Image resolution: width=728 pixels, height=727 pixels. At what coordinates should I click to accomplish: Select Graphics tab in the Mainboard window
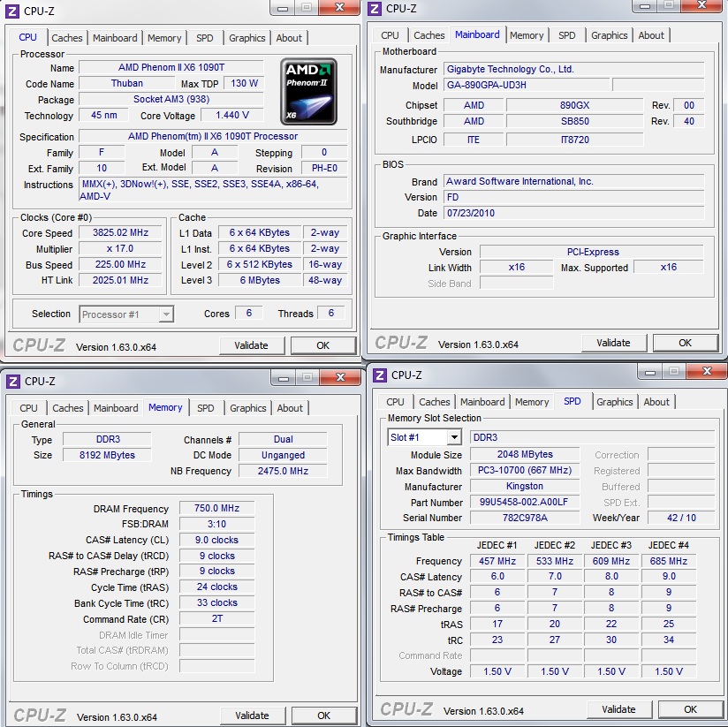609,35
